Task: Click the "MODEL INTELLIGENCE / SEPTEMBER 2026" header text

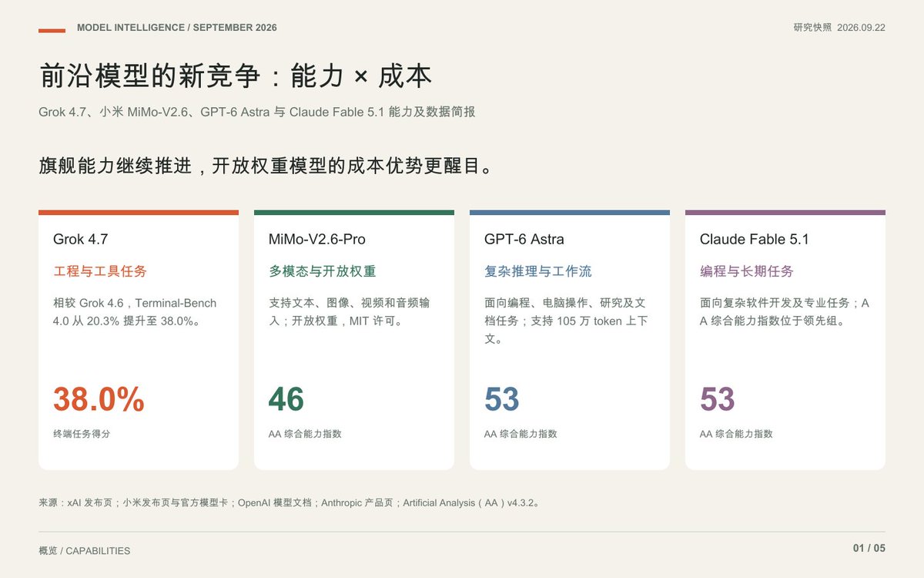Action: pos(177,28)
